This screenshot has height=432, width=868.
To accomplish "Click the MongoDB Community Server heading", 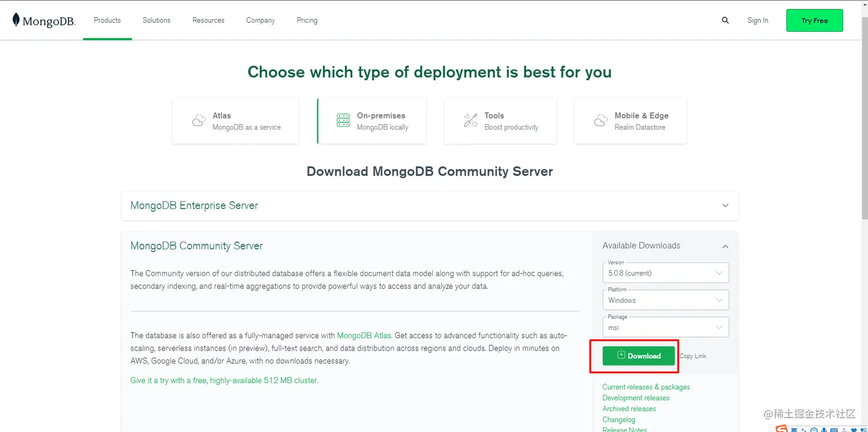I will pyautogui.click(x=196, y=246).
